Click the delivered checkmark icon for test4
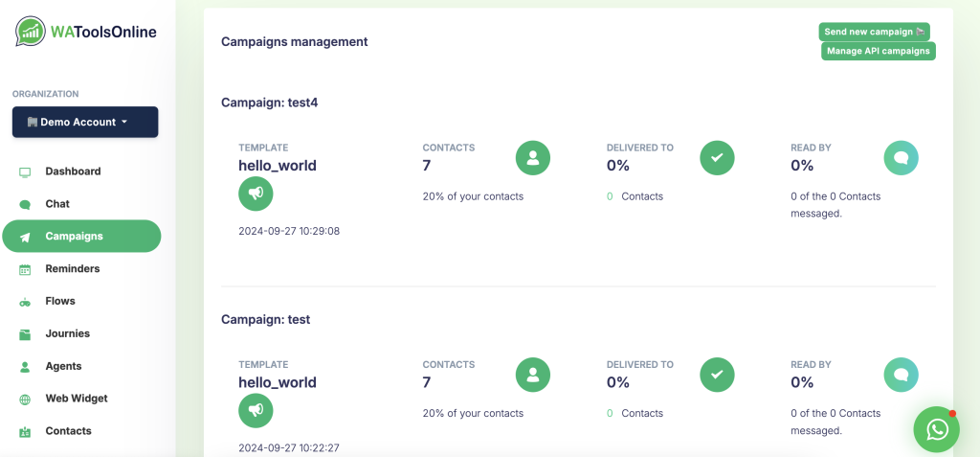This screenshot has height=457, width=980. pyautogui.click(x=717, y=158)
